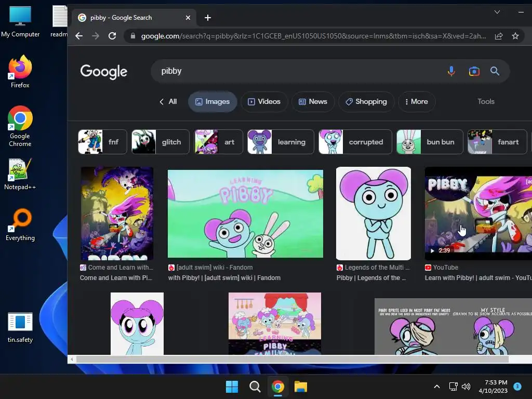This screenshot has width=532, height=399.
Task: Open the Come and Learn poster image
Action: pyautogui.click(x=117, y=214)
